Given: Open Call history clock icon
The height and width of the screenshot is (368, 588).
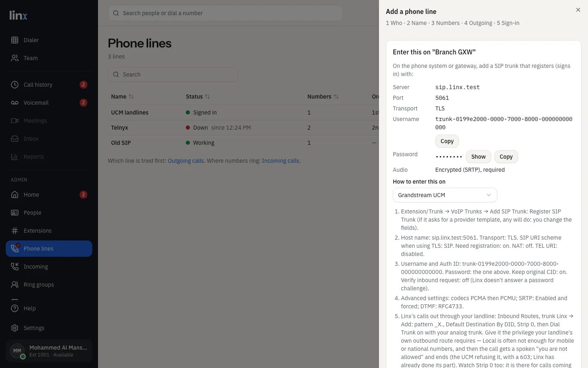Looking at the screenshot, I should pos(15,85).
